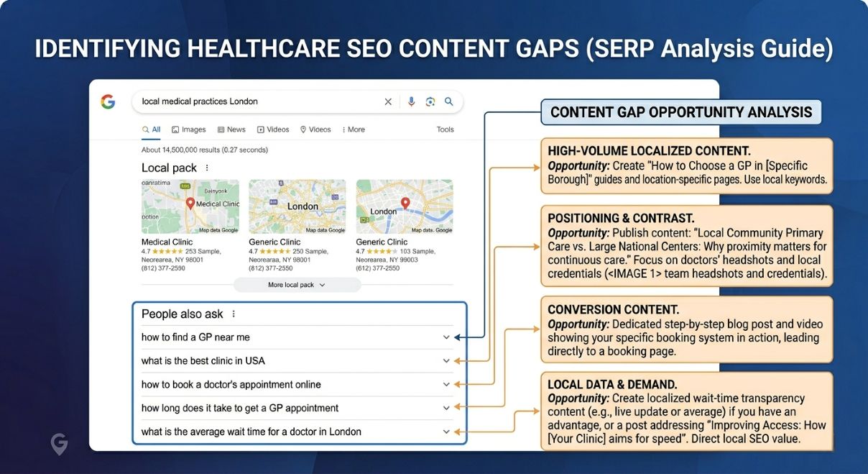Image resolution: width=868 pixels, height=474 pixels.
Task: Click phone number (612) 377-2550 under 103 Sample
Action: click(378, 268)
